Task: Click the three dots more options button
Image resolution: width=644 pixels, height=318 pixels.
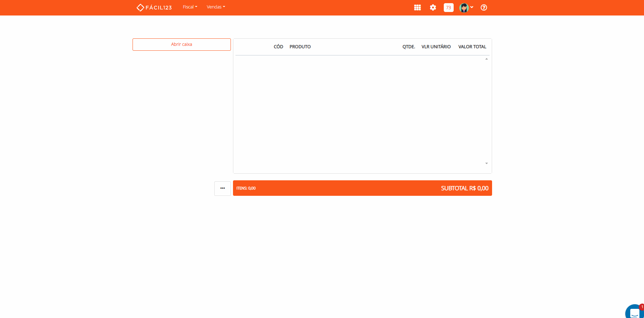Action: (x=222, y=188)
